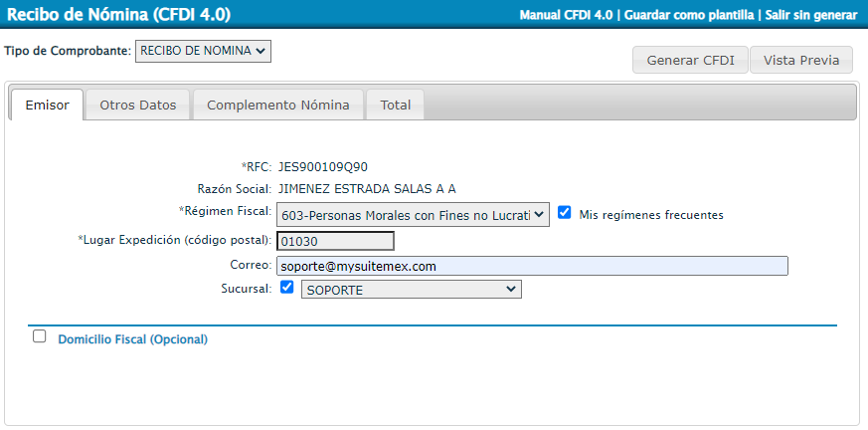Screen dimensions: 868x430
Task: Click the Lugar Expedición postal code field
Action: [x=335, y=241]
